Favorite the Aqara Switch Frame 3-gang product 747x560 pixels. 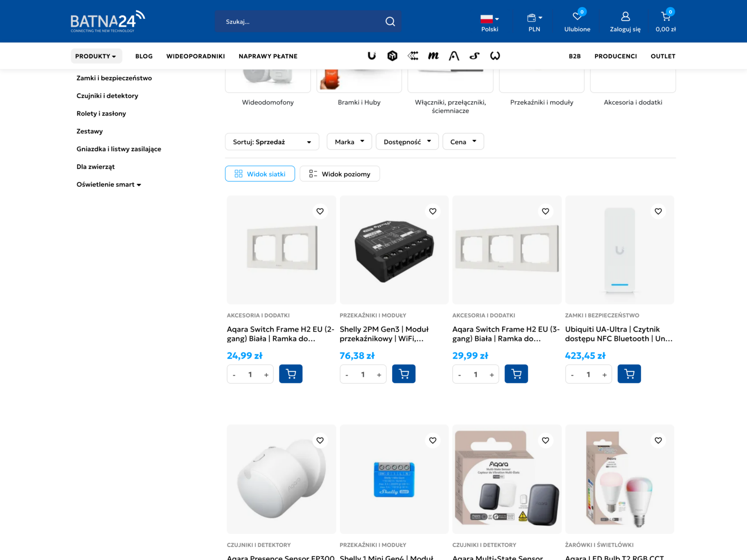coord(545,211)
